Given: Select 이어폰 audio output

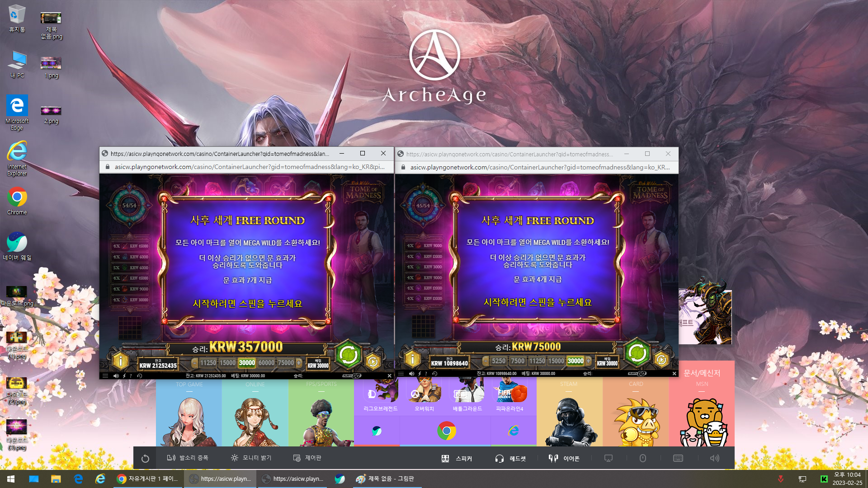Looking at the screenshot, I should [x=564, y=458].
